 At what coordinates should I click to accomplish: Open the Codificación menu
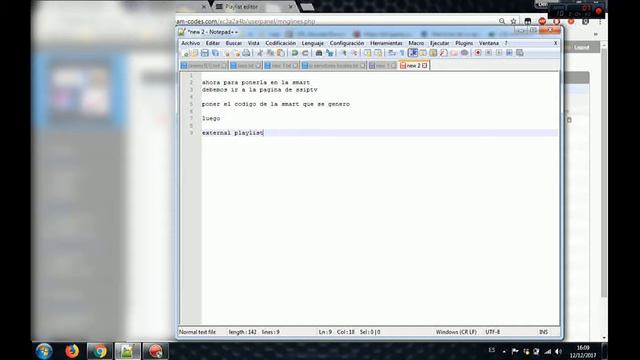[280, 43]
